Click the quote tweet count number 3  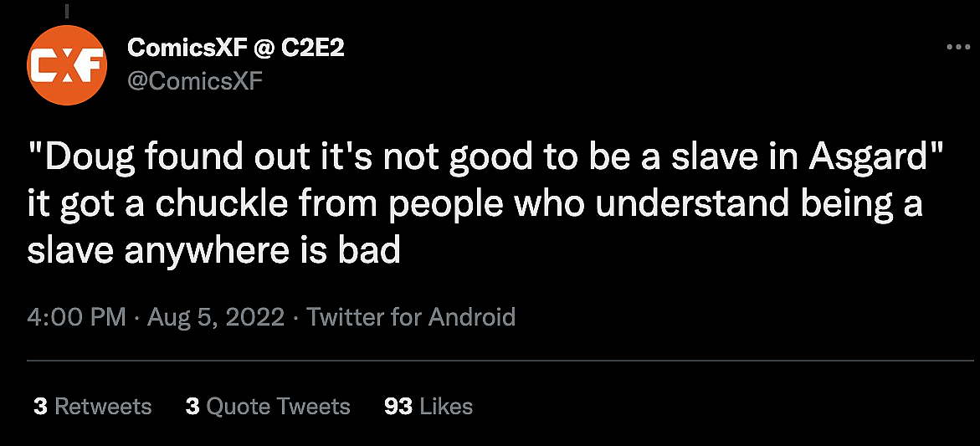coord(192,407)
